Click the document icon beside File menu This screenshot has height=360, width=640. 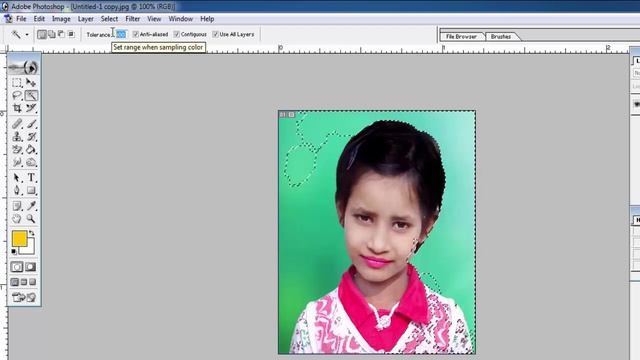[x=8, y=19]
